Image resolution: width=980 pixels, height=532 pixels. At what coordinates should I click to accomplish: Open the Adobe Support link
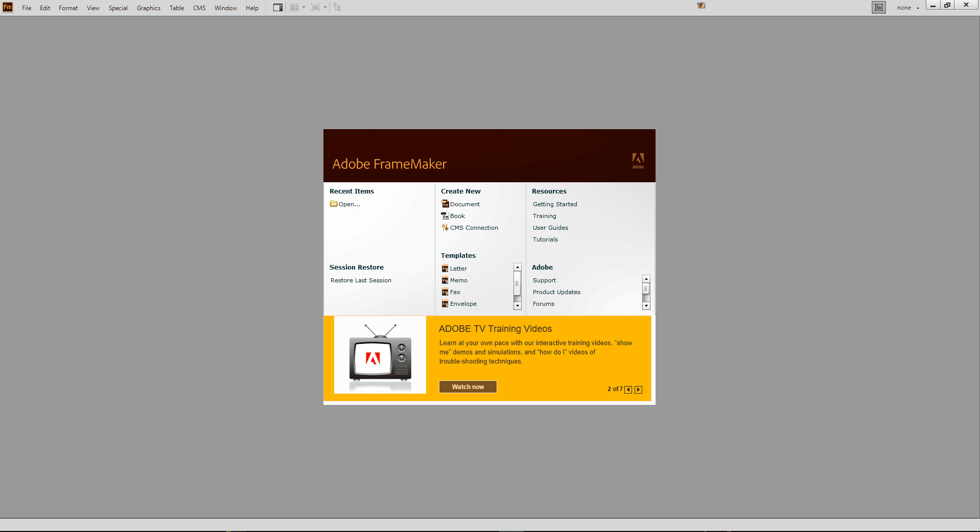point(544,280)
